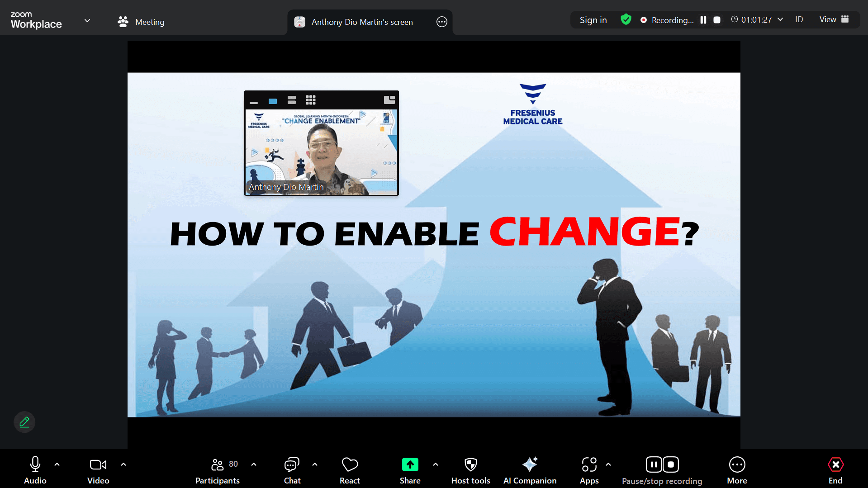Pause the recording in the bottom toolbar
Image resolution: width=868 pixels, height=488 pixels.
click(x=654, y=464)
